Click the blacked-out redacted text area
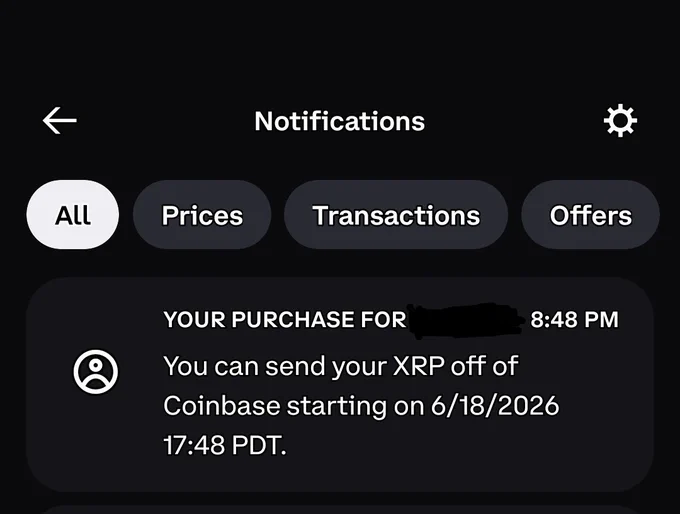The height and width of the screenshot is (514, 680). click(466, 321)
